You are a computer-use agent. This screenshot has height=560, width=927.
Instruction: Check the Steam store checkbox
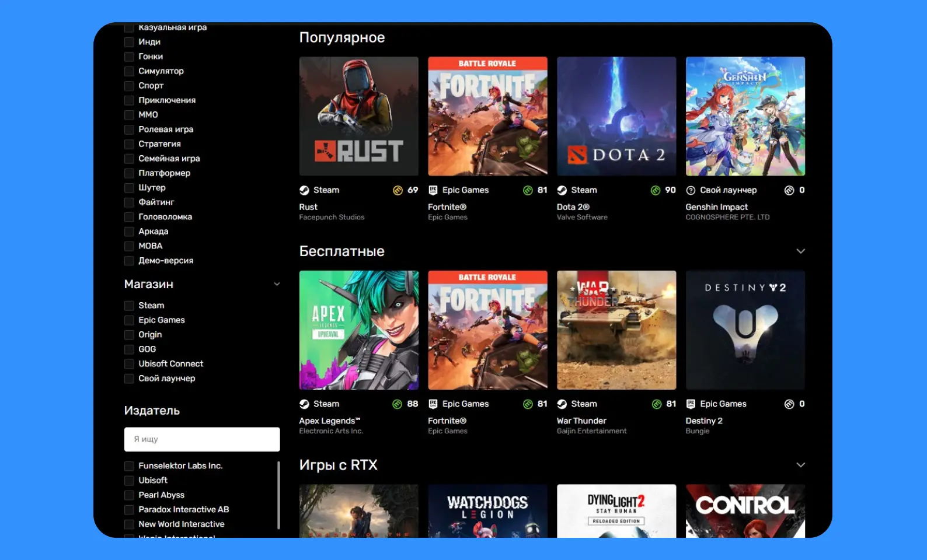[x=130, y=306]
